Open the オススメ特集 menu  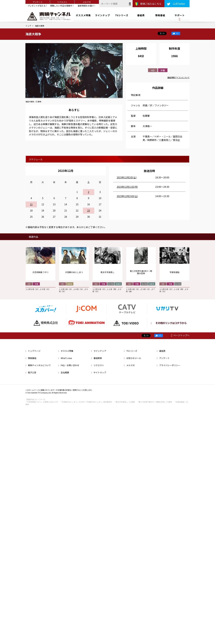pos(83,16)
